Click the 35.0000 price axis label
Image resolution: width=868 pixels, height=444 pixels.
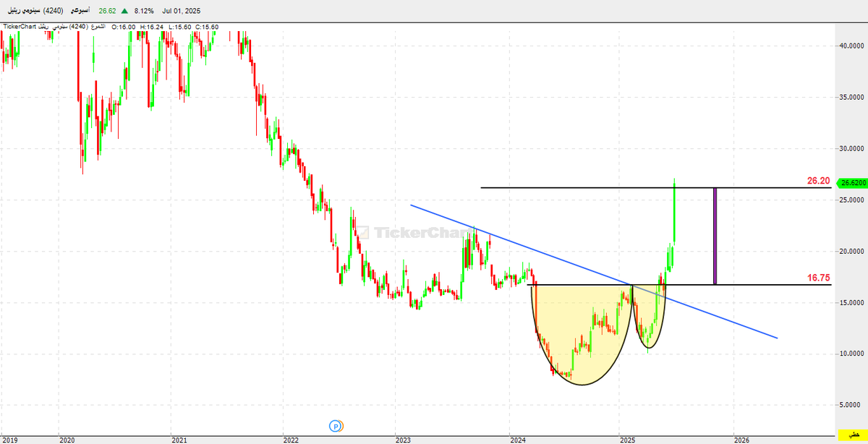point(851,96)
